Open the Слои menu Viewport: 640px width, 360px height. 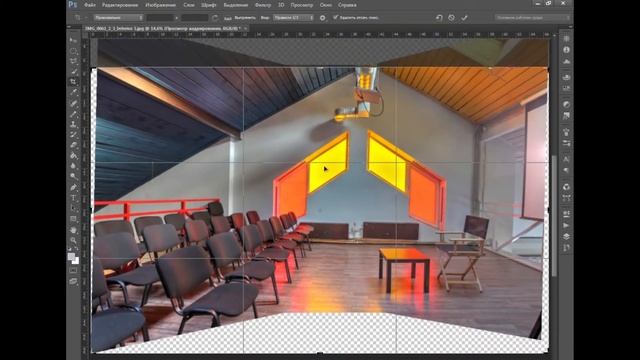coord(189,5)
